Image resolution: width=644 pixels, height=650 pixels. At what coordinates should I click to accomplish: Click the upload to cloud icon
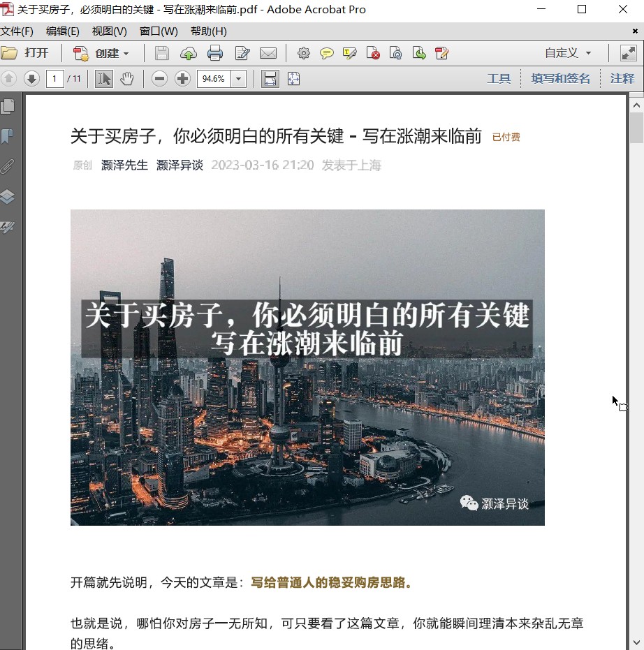click(x=189, y=54)
